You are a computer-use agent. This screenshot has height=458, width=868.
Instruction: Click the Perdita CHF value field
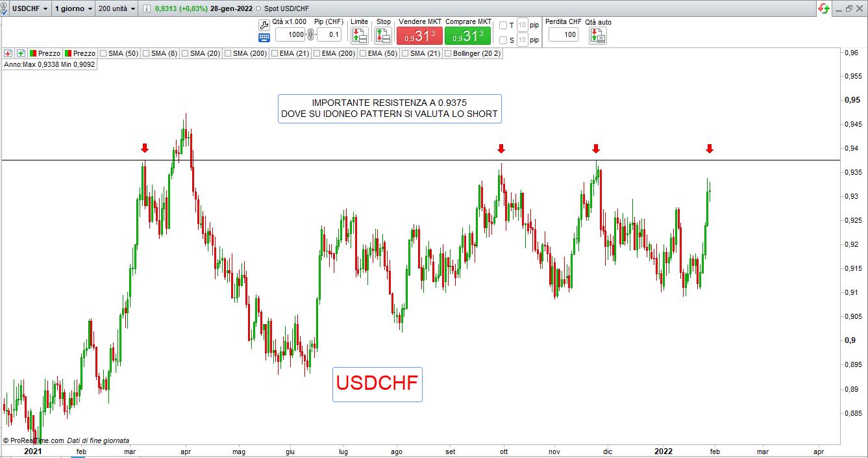pyautogui.click(x=564, y=35)
